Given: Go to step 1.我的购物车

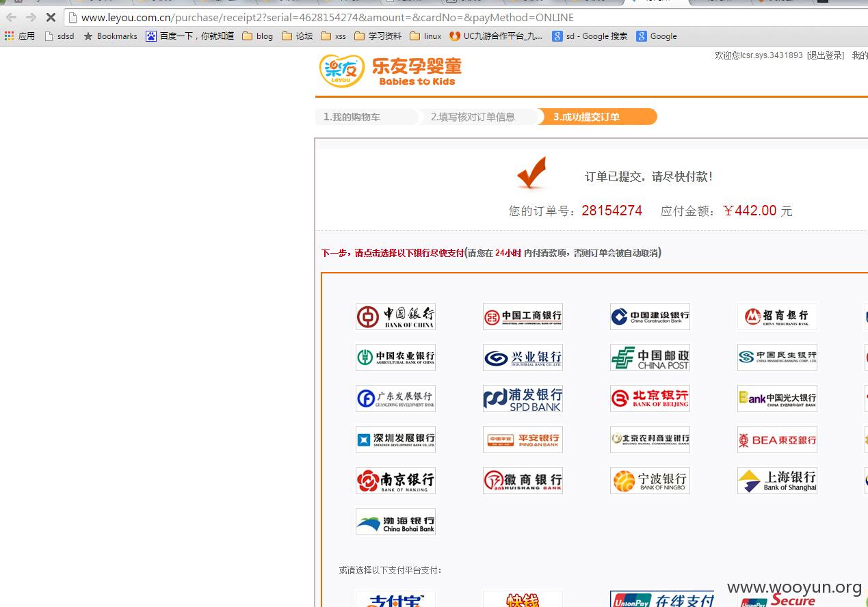Looking at the screenshot, I should (x=352, y=117).
